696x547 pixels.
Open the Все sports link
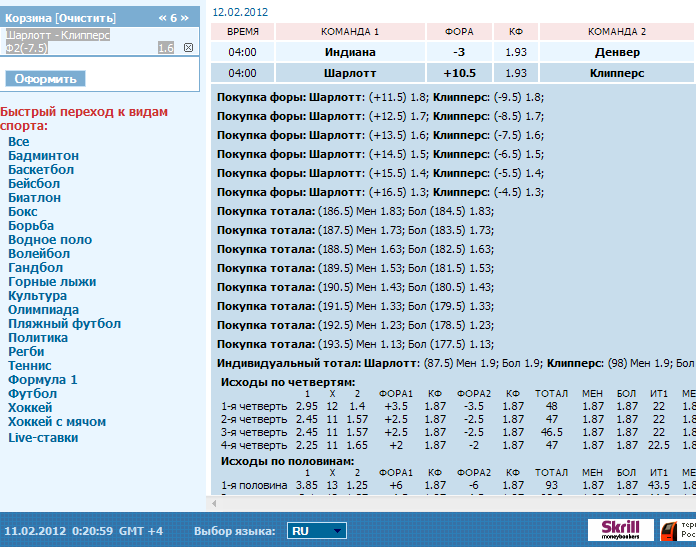point(19,142)
